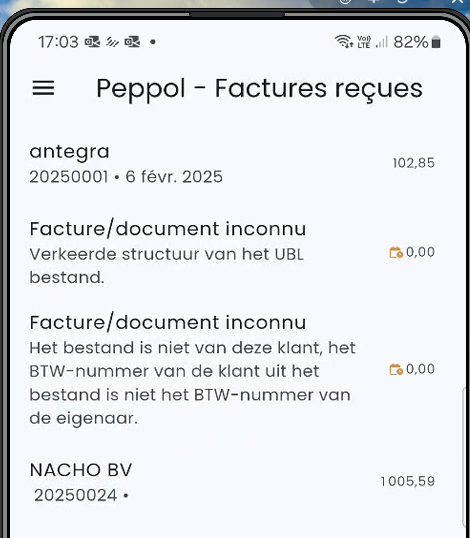The image size is (470, 538).
Task: Click the pending calendar icon beside UBL error
Action: [396, 252]
